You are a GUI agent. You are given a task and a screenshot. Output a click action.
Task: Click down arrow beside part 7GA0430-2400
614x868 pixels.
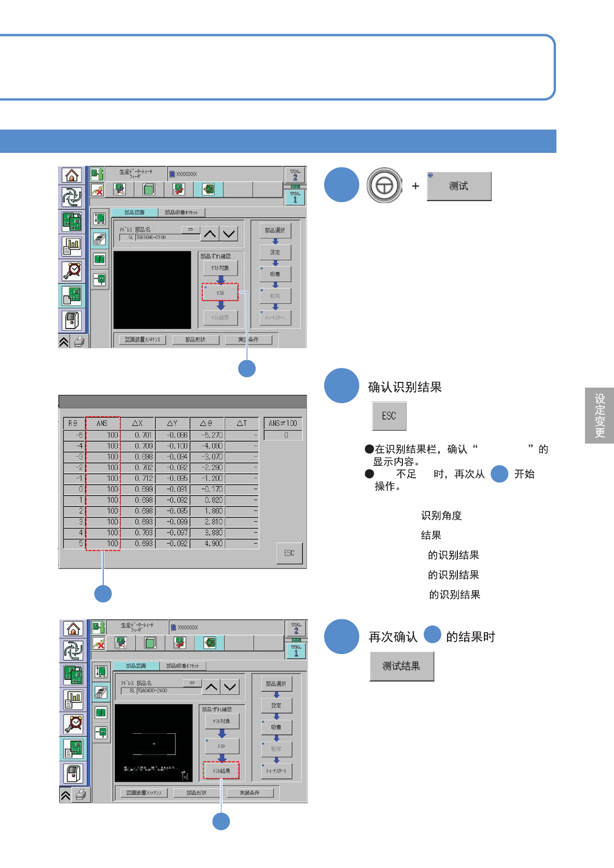(x=230, y=687)
